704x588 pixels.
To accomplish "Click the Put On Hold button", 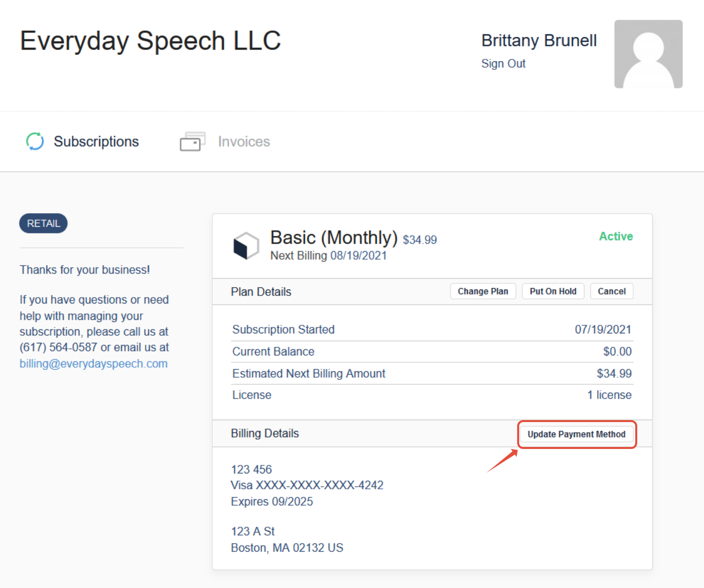I will pyautogui.click(x=553, y=292).
